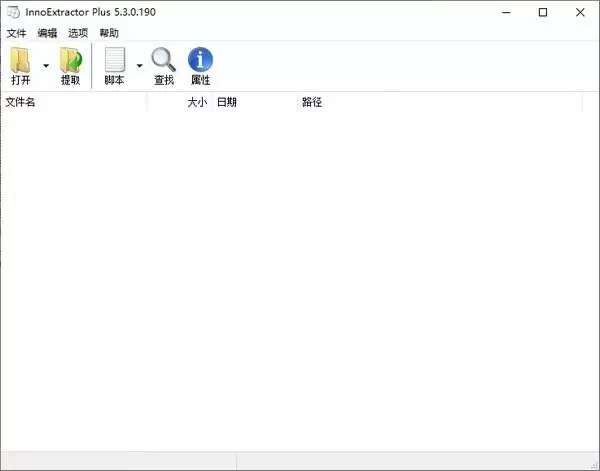Show 属性 (Properties) info icon
Screen dimensions: 600x471
(200, 60)
